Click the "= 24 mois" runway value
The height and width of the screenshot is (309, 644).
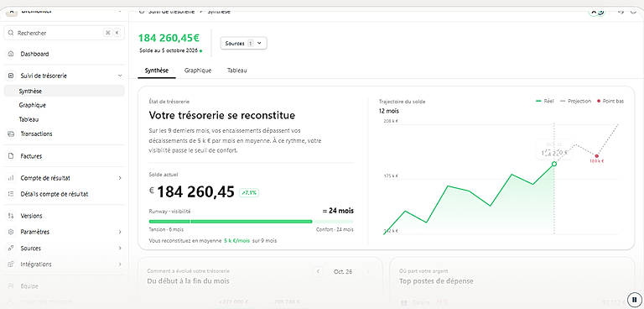(338, 211)
